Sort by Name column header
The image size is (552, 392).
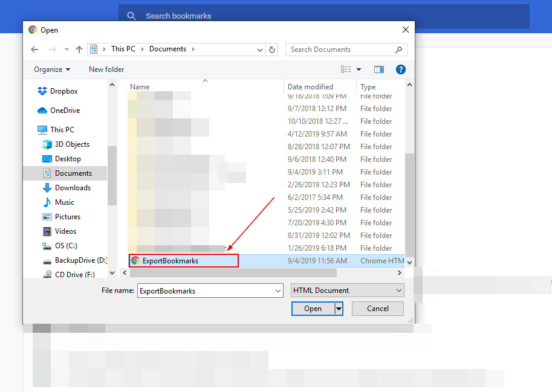point(140,87)
